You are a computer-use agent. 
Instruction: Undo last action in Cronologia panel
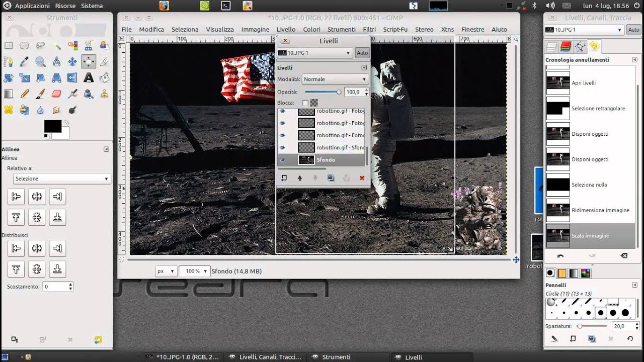(560, 256)
